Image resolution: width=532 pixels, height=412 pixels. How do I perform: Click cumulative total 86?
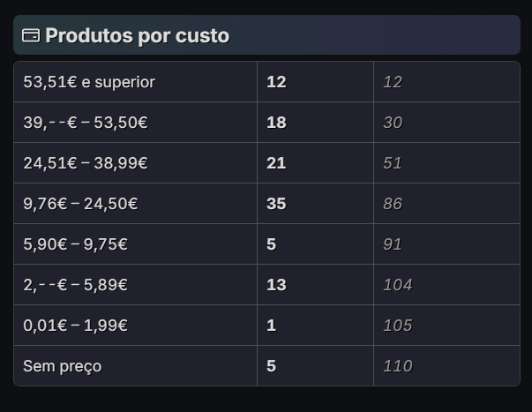(393, 204)
